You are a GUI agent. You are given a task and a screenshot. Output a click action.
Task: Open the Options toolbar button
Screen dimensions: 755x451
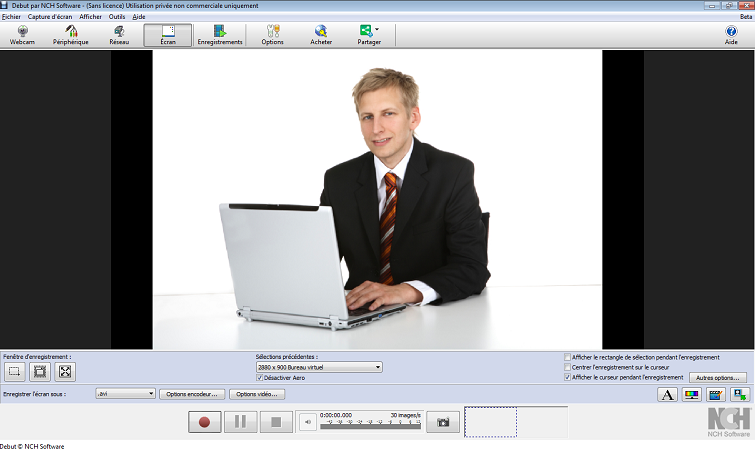tap(273, 35)
